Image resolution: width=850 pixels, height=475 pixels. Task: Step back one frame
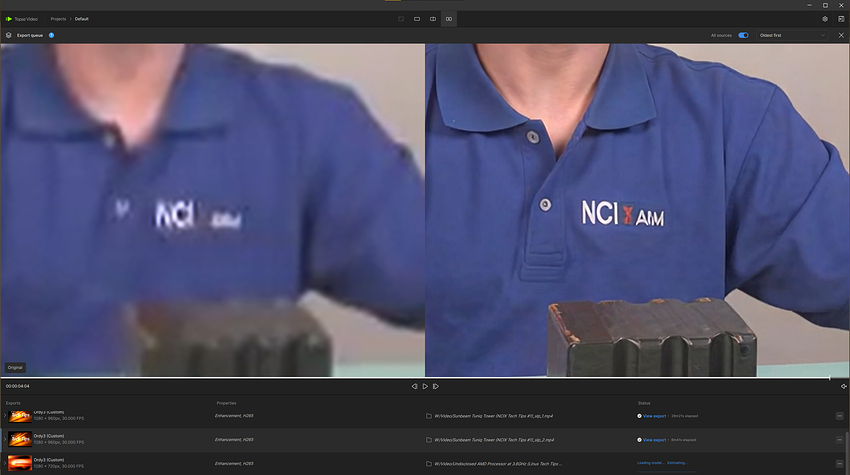click(x=414, y=387)
